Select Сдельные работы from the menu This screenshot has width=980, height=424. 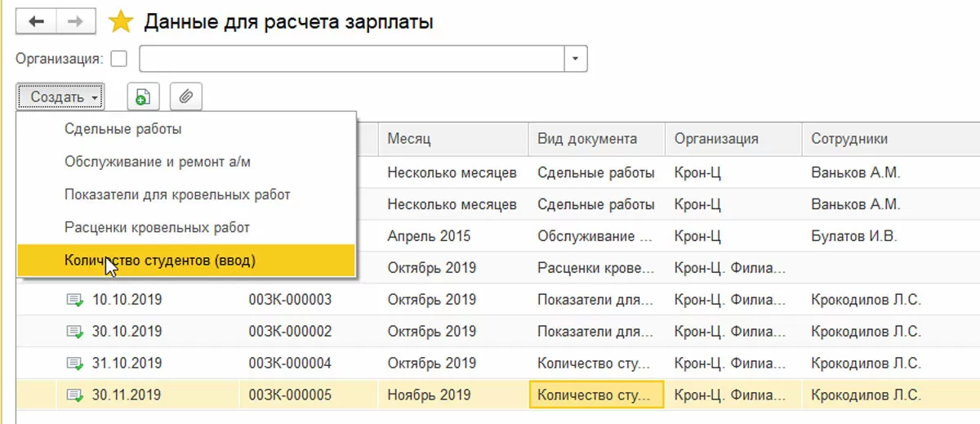coord(122,129)
